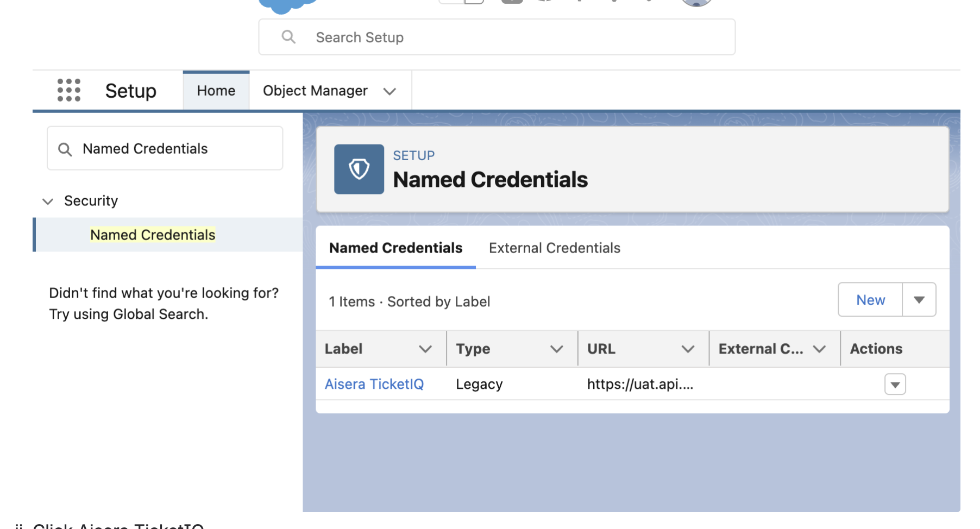The width and height of the screenshot is (980, 529).
Task: Open the dropdown arrow next to New
Action: [919, 299]
